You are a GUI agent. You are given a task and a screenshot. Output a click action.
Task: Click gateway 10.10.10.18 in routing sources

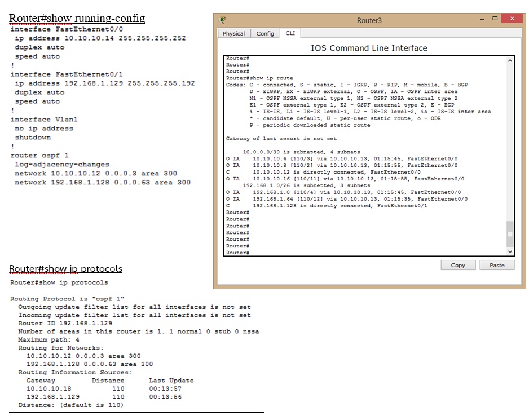tap(49, 388)
